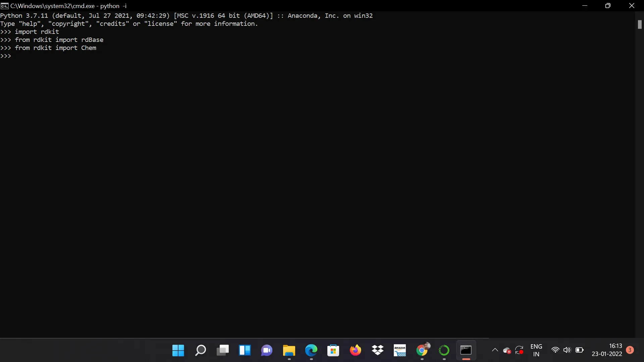Switch to Microsoft Edge browser

(x=311, y=351)
